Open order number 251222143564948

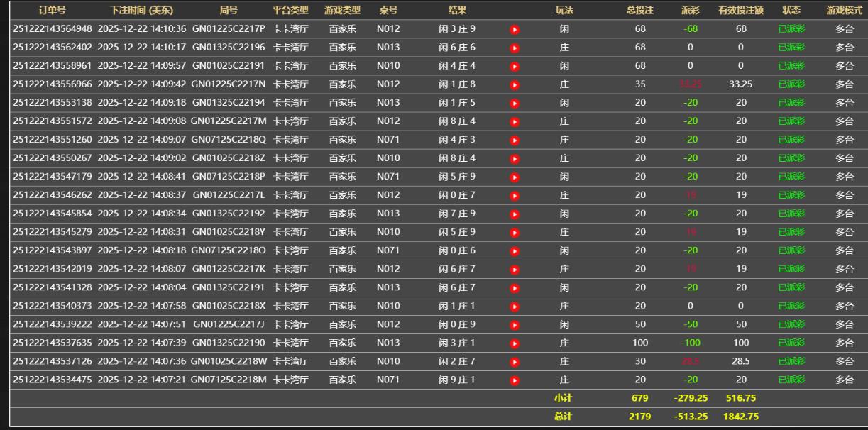tap(53, 29)
